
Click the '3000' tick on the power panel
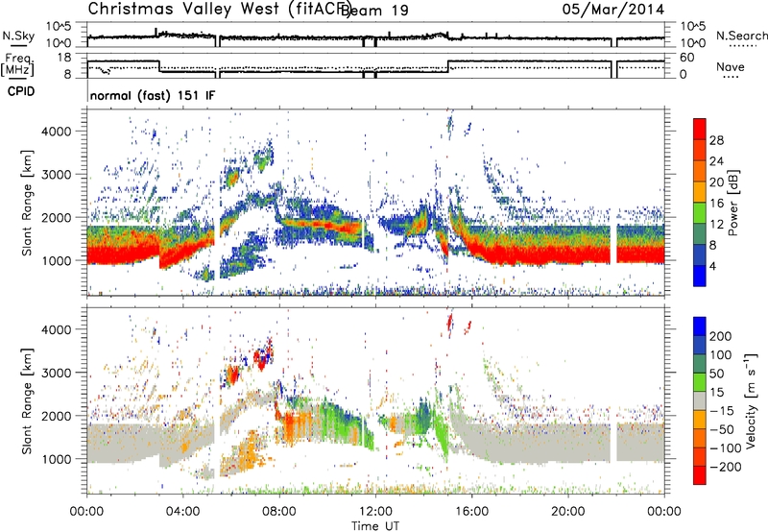coord(57,175)
